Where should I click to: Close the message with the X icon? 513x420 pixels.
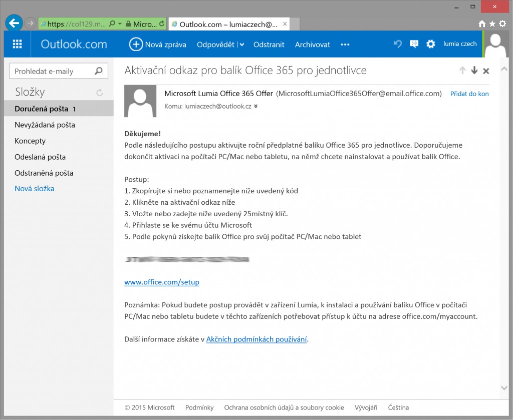[x=486, y=71]
